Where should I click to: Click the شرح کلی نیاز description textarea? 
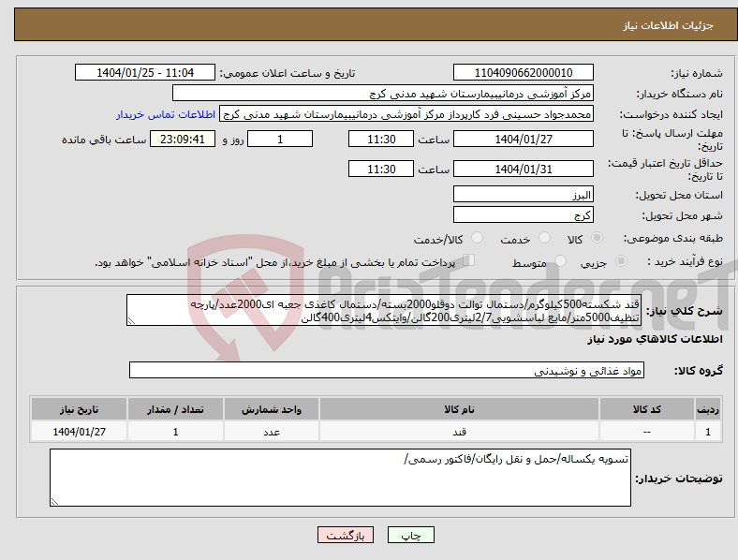click(384, 310)
